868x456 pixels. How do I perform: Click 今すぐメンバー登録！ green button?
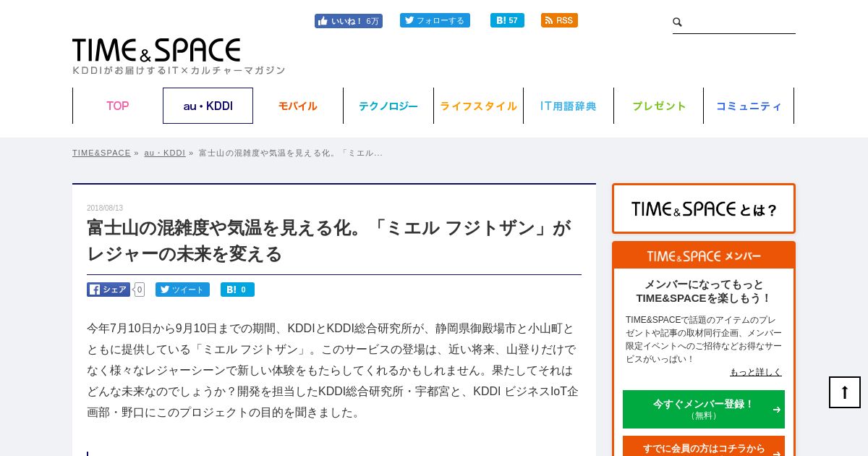pyautogui.click(x=704, y=409)
